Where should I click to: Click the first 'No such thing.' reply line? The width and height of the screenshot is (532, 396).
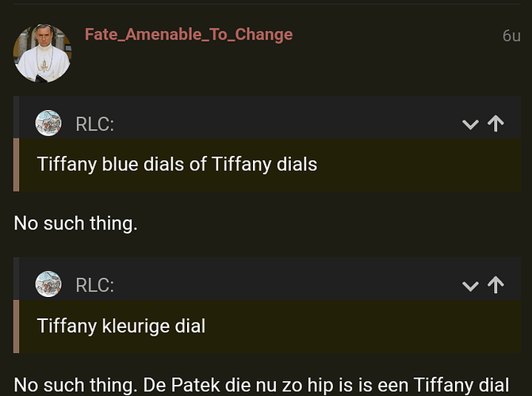click(75, 223)
